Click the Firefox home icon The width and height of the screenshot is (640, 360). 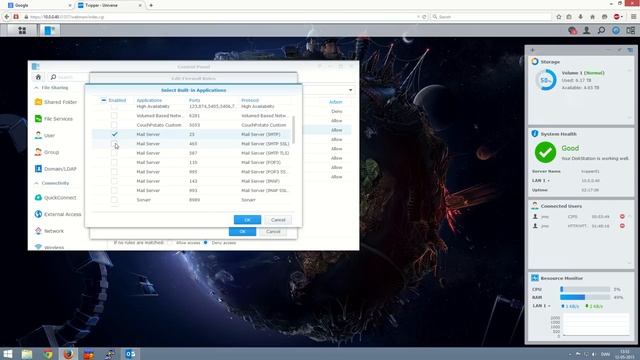[592, 17]
